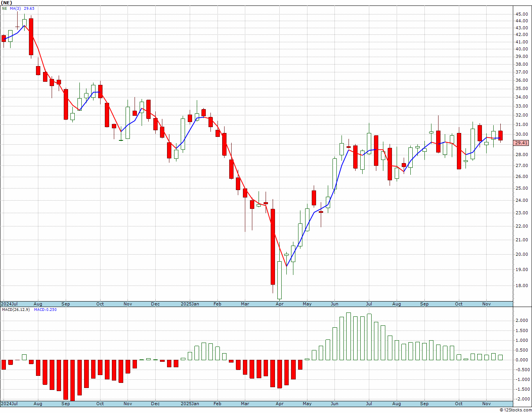Select 2025Jan on the price chart time axis

coord(190,304)
